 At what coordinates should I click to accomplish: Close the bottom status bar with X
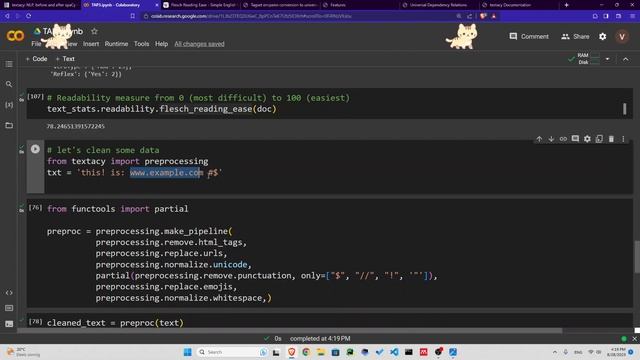tap(635, 338)
